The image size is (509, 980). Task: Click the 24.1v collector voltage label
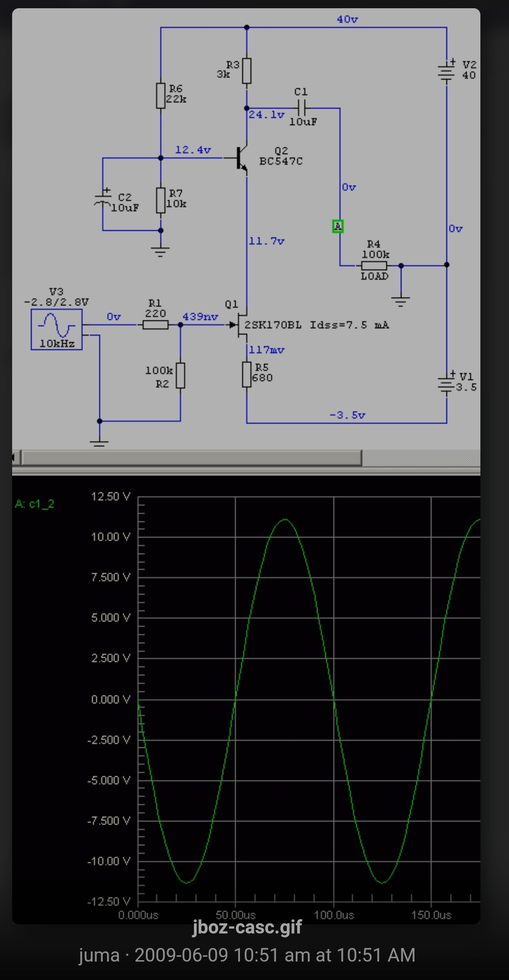point(267,115)
